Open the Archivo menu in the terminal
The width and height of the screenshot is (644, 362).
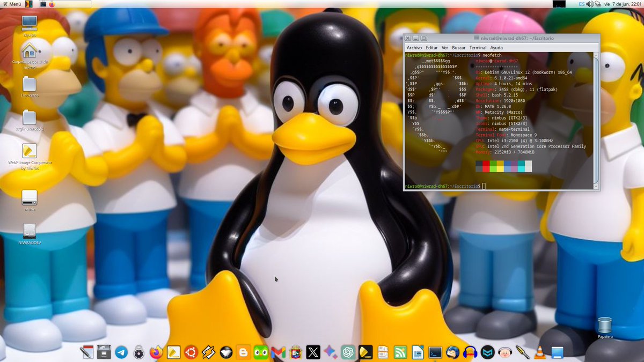click(414, 47)
